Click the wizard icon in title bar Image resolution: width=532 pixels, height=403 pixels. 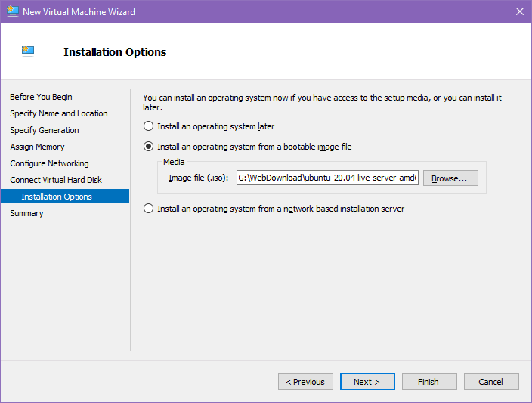[x=13, y=11]
